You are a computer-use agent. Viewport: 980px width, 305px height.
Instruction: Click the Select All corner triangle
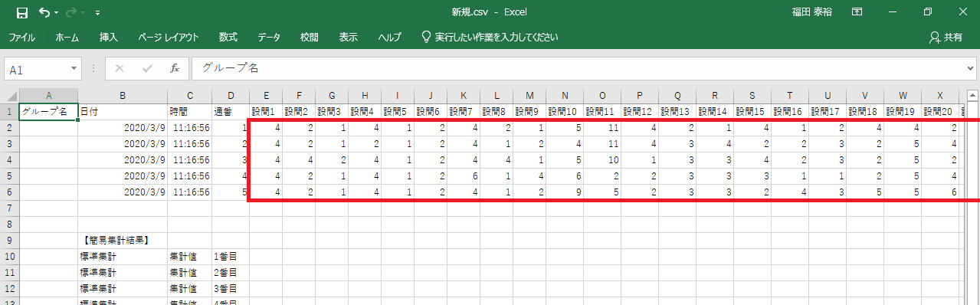pyautogui.click(x=9, y=96)
